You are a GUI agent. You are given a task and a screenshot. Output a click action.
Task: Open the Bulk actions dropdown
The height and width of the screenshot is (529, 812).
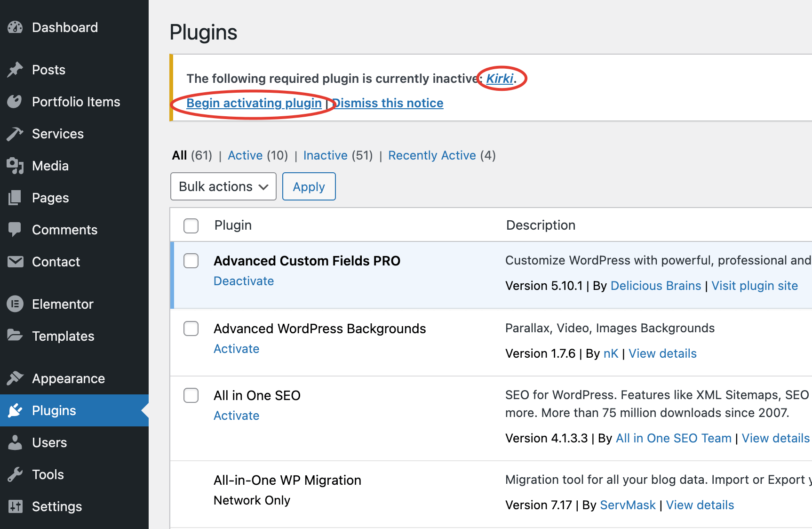(x=223, y=186)
